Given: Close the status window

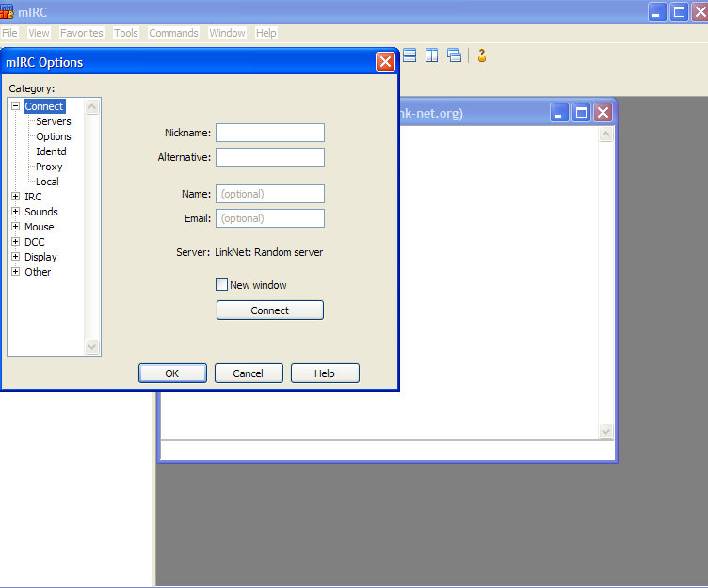Looking at the screenshot, I should click(x=603, y=113).
